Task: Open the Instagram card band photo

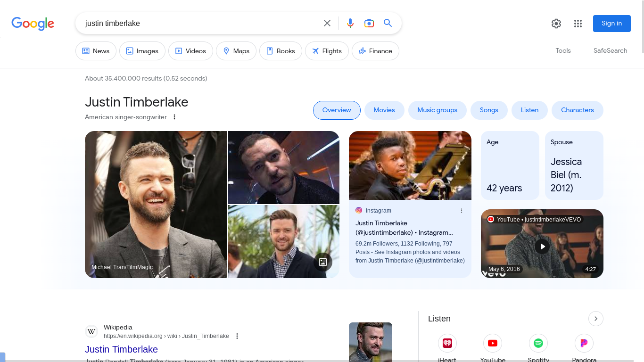Action: click(410, 165)
